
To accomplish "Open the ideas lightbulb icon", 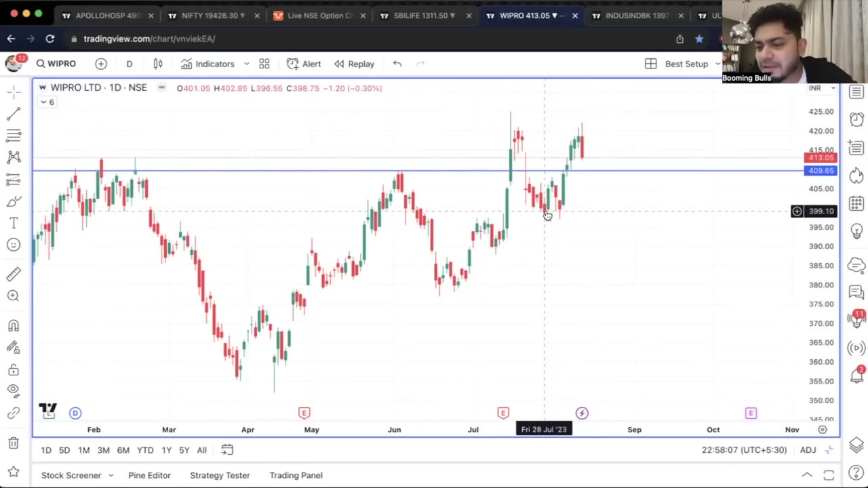I will point(856,231).
